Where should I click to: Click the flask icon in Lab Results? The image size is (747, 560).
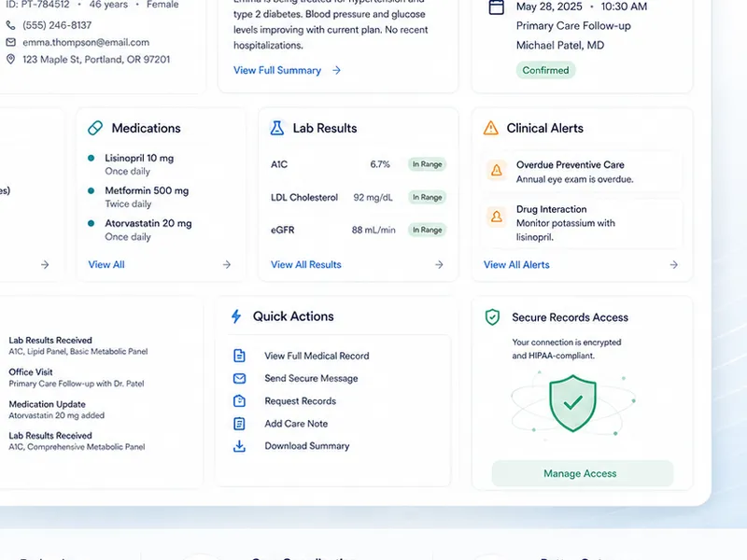tap(276, 128)
